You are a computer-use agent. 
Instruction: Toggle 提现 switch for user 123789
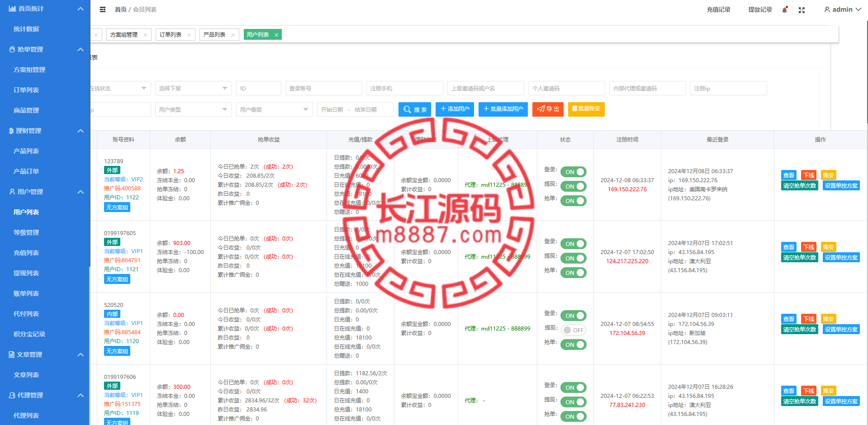tap(573, 186)
